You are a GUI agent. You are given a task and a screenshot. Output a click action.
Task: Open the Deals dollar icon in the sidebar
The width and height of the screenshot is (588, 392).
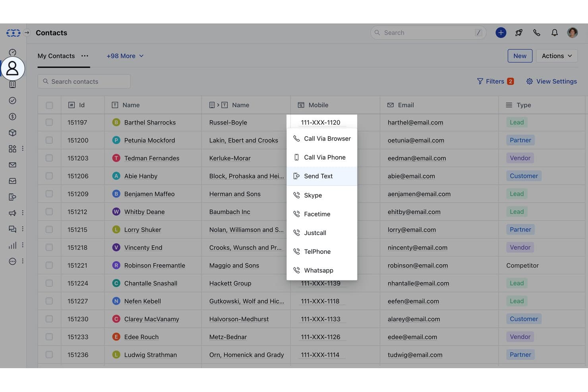click(x=12, y=117)
